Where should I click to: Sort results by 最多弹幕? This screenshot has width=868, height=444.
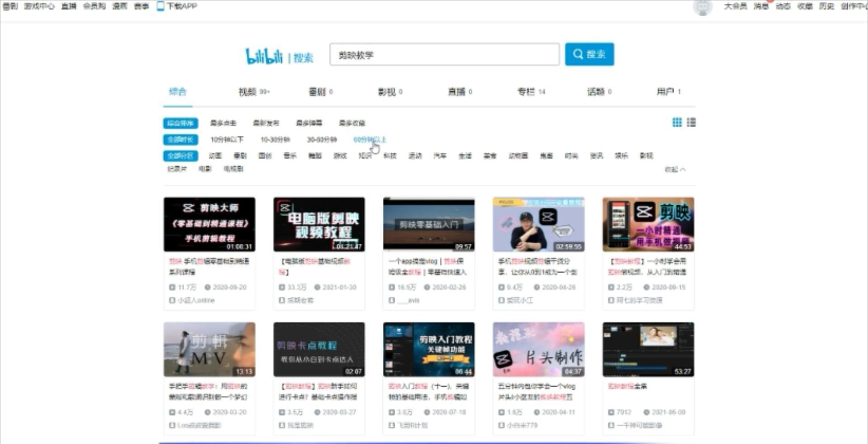point(309,123)
